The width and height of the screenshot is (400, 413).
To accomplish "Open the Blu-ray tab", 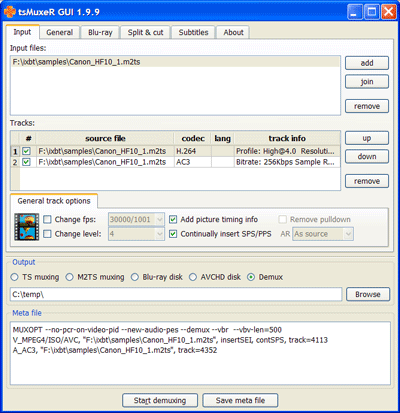I will click(x=100, y=32).
